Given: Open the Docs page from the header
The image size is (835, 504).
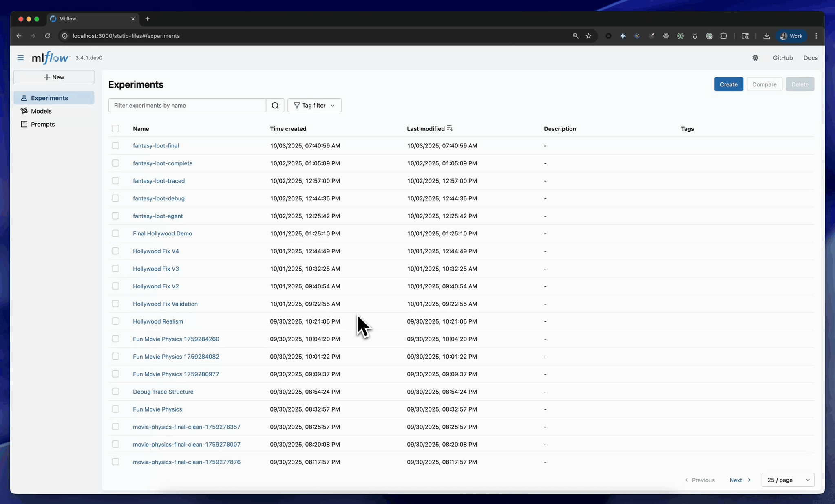Looking at the screenshot, I should click(811, 57).
